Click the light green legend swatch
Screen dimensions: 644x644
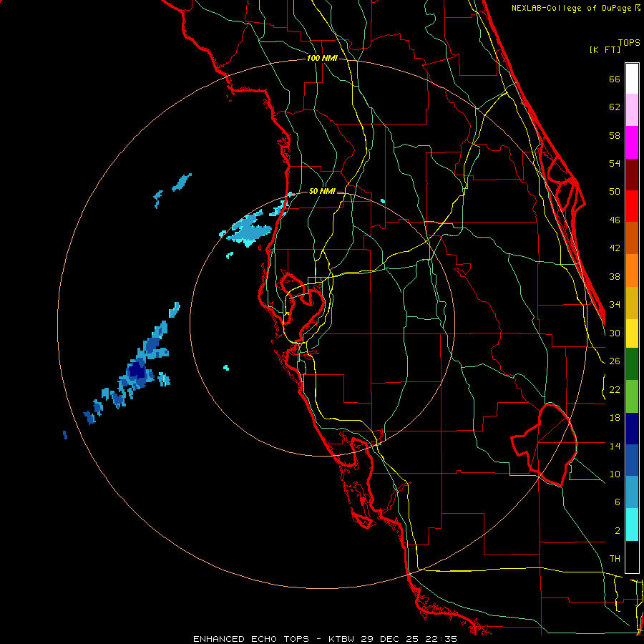(x=632, y=396)
